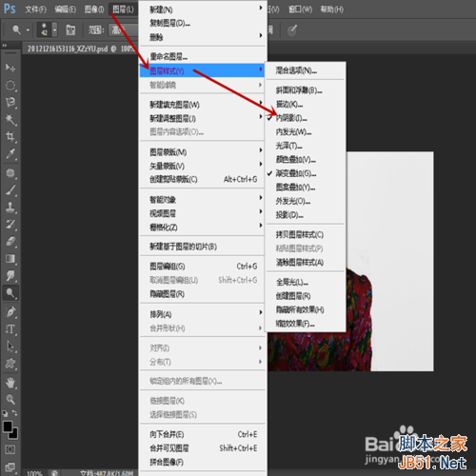Select the Smudge tool above the Dodge tool
476x476 pixels.
click(x=10, y=276)
